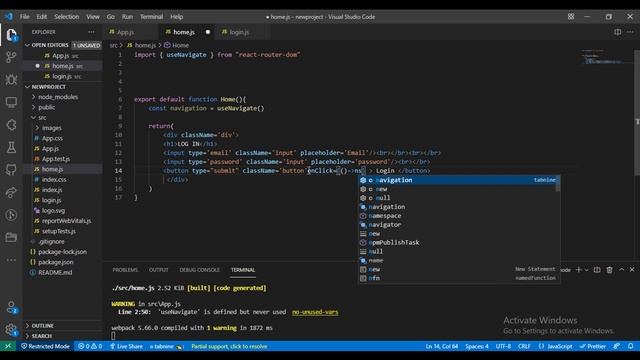Open the no-unused-vars link in terminal

pos(315,312)
